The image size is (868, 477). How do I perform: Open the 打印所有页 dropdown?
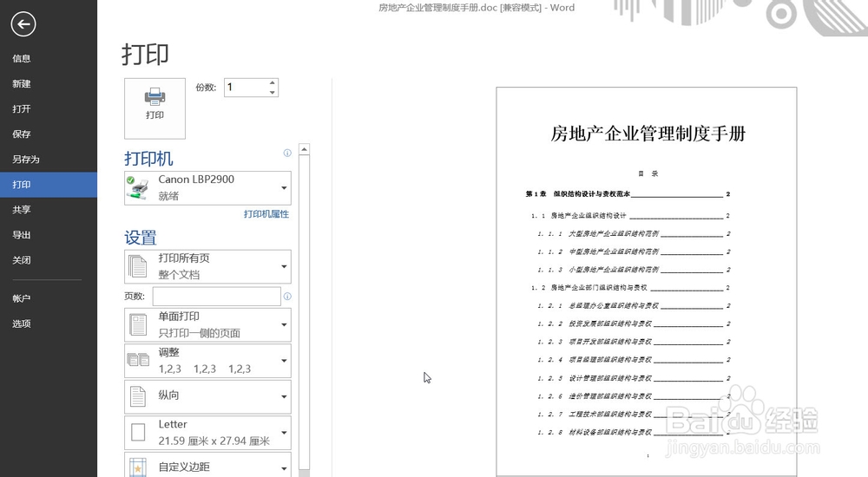click(x=207, y=266)
